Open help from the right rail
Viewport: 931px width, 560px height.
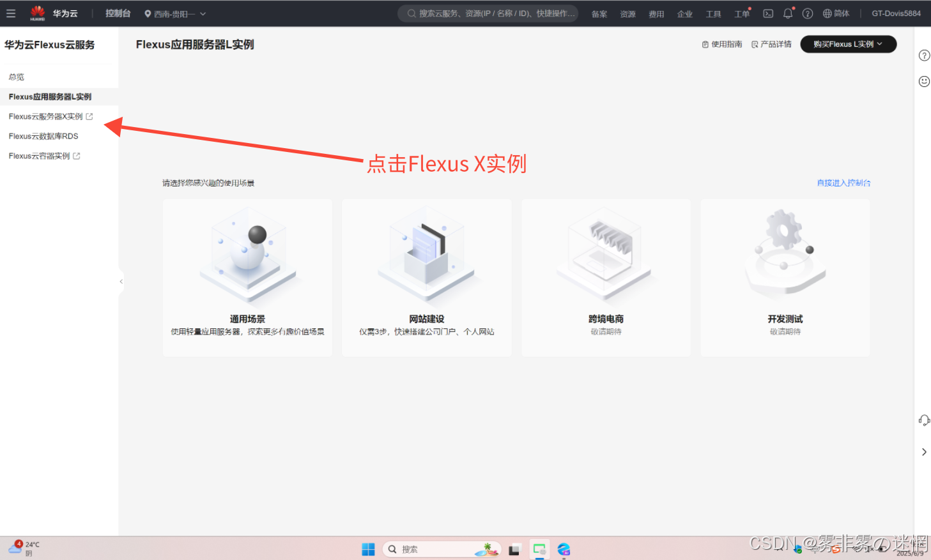point(924,56)
